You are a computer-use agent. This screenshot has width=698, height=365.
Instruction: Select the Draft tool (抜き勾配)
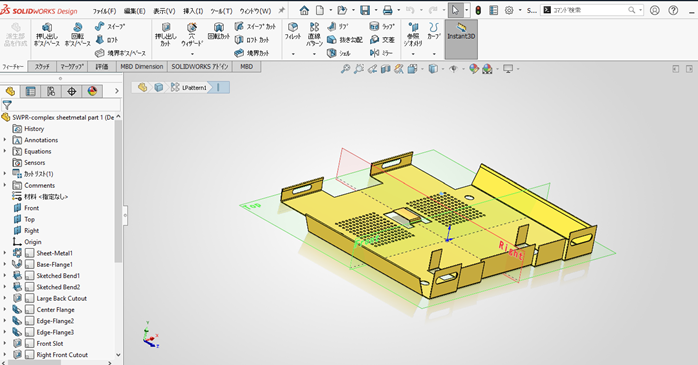point(345,40)
